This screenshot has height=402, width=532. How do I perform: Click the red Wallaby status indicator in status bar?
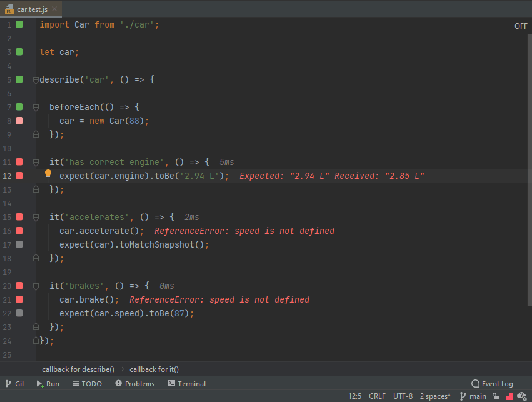pyautogui.click(x=509, y=396)
